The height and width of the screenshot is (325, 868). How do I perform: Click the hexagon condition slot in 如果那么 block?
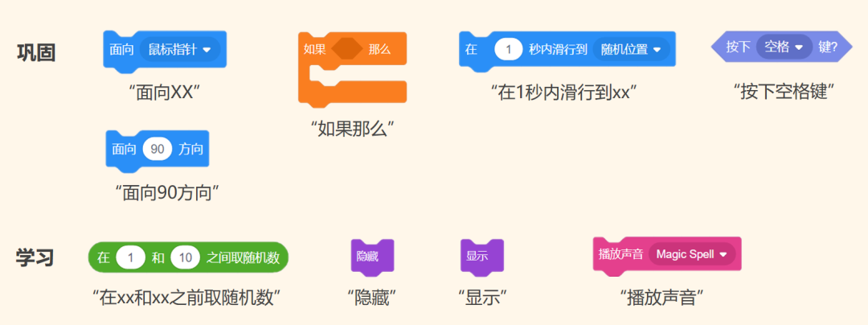coord(347,49)
